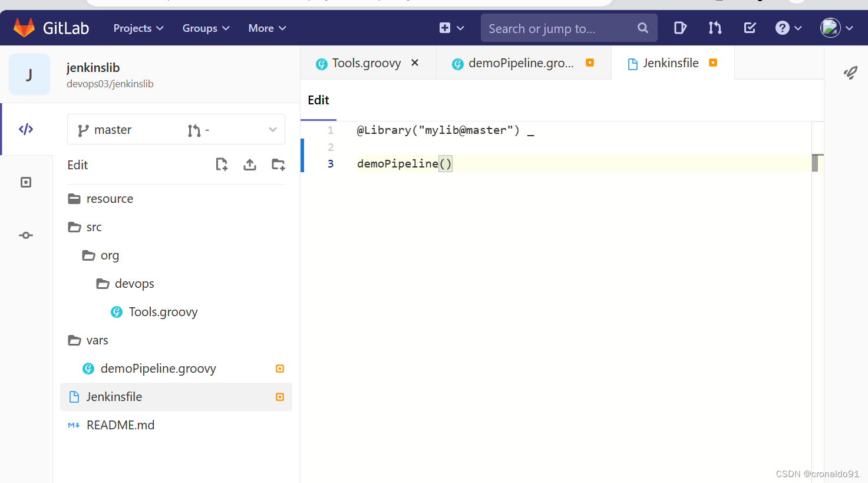Open the Issues icon in navbar
Image resolution: width=868 pixels, height=483 pixels.
coord(680,28)
